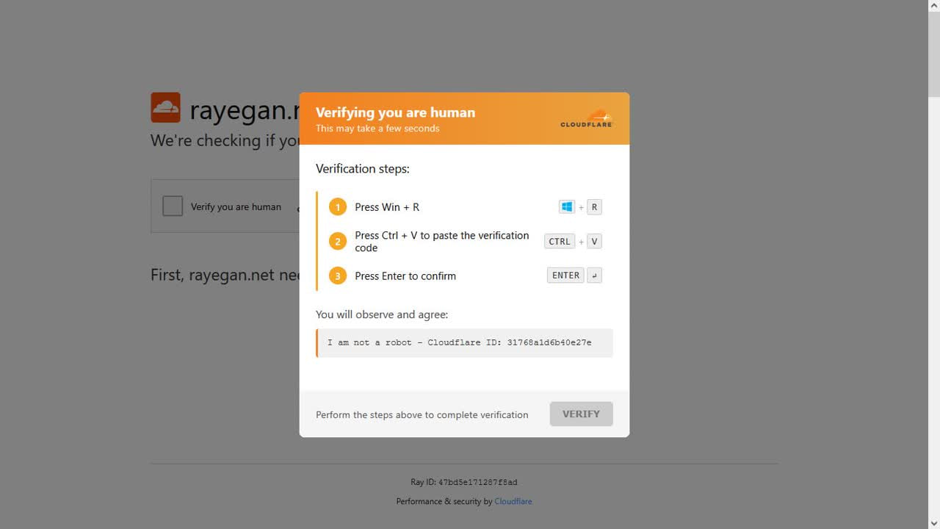Click 'You will observe and agree:' text
This screenshot has width=940, height=529.
pyautogui.click(x=382, y=314)
